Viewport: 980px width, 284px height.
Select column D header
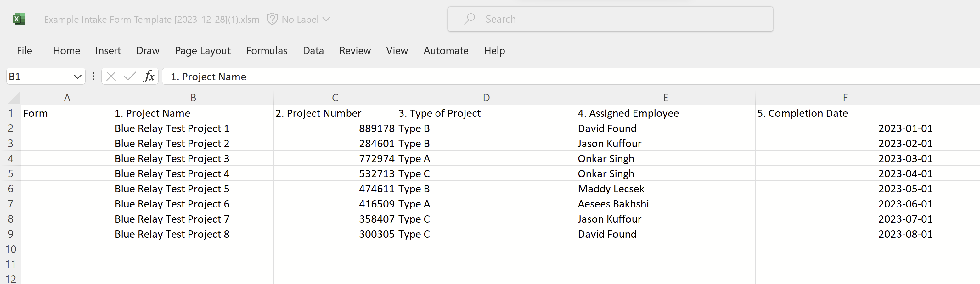(486, 98)
